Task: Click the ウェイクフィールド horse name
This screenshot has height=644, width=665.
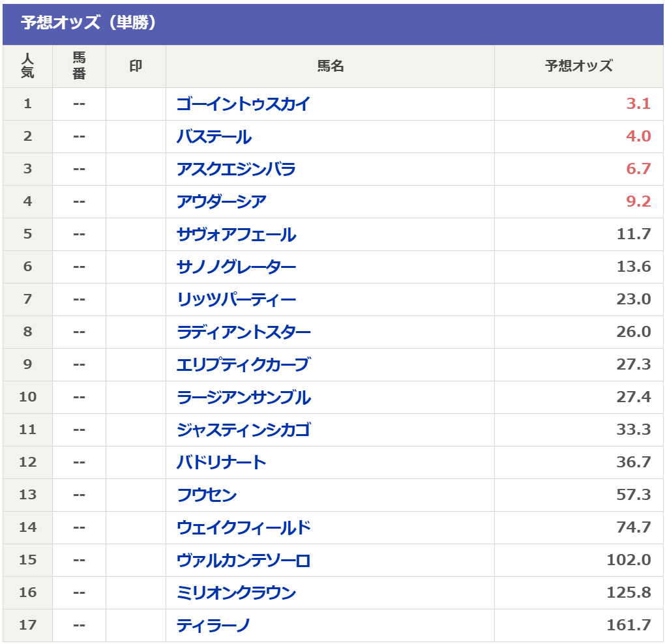Action: 243,528
